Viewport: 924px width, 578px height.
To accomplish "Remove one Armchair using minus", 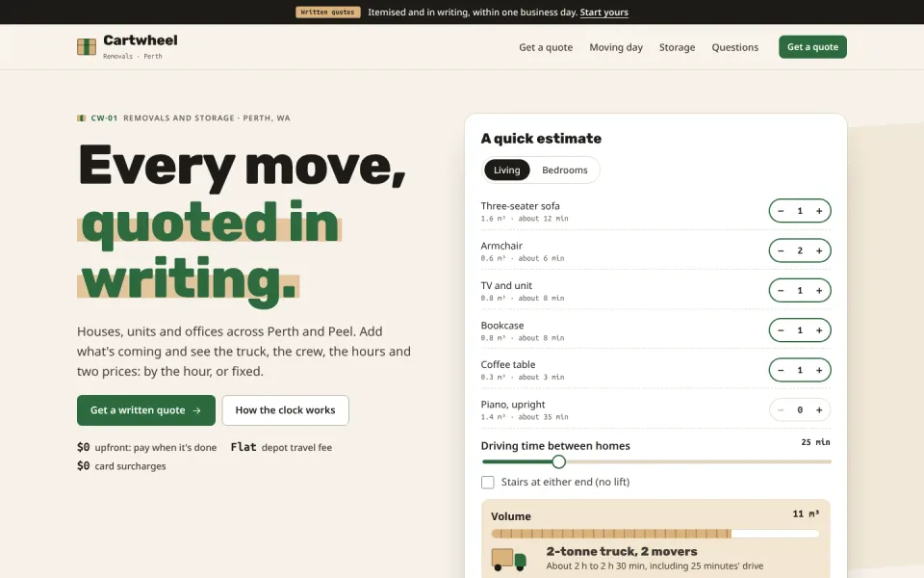I will click(781, 250).
